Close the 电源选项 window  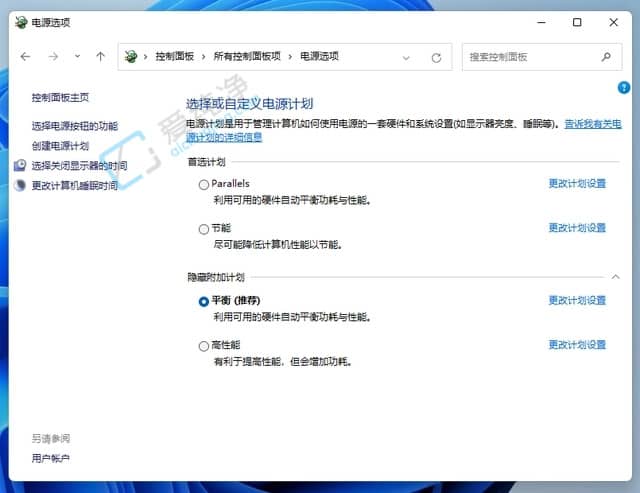pyautogui.click(x=613, y=22)
